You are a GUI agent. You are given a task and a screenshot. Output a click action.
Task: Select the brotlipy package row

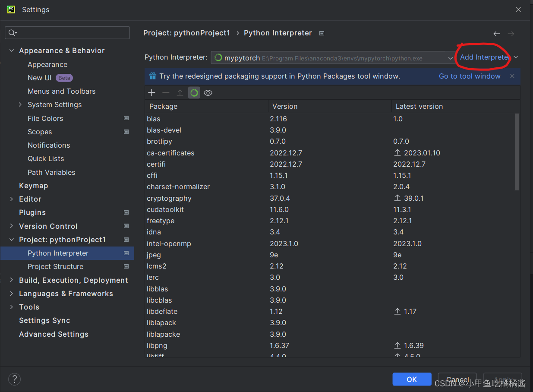point(330,141)
